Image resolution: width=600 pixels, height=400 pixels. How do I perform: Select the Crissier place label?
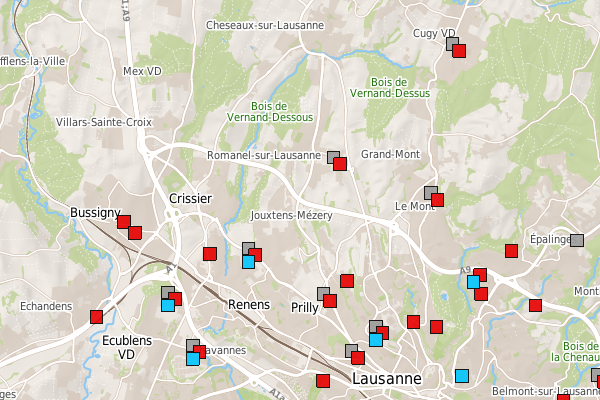click(x=191, y=198)
